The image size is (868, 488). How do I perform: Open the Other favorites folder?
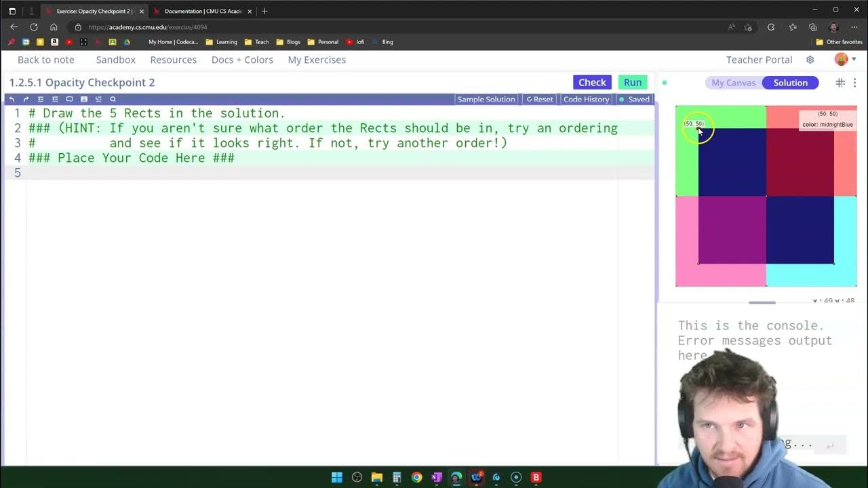click(839, 42)
